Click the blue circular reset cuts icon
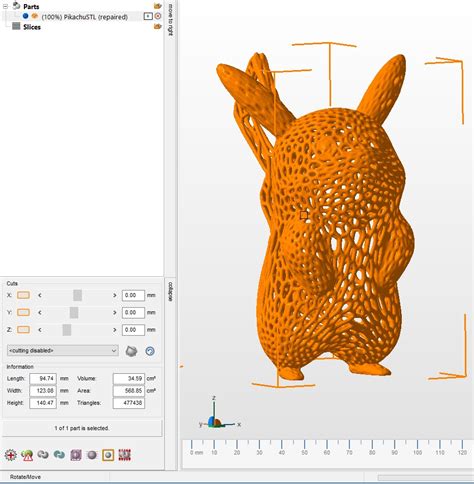 [150, 351]
